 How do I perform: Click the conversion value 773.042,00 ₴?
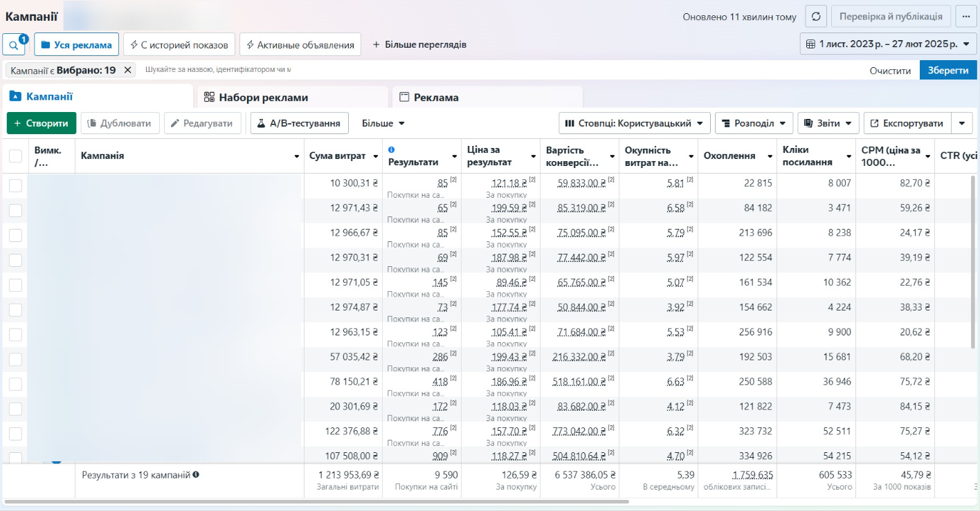coord(579,431)
